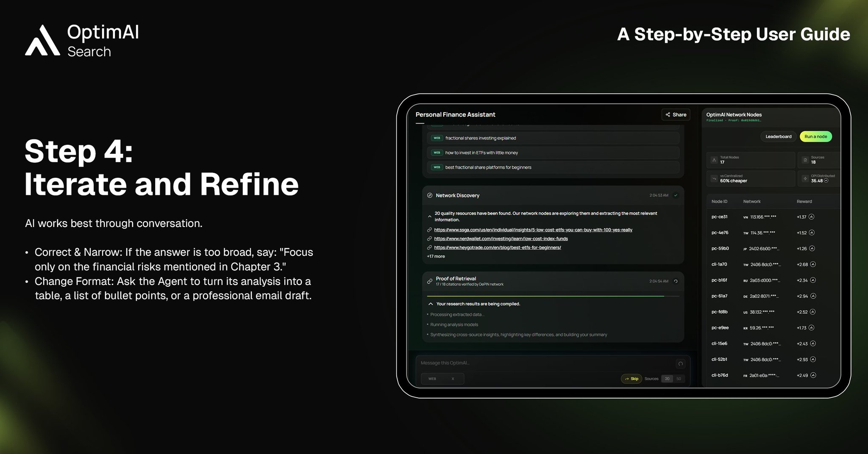Open the heygotrade.com best ETFs link
This screenshot has height=454, width=868.
click(x=498, y=248)
